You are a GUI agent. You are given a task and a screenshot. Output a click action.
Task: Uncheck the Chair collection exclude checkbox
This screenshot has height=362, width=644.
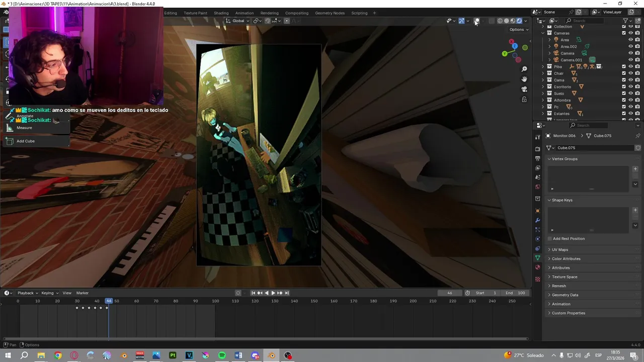click(624, 73)
